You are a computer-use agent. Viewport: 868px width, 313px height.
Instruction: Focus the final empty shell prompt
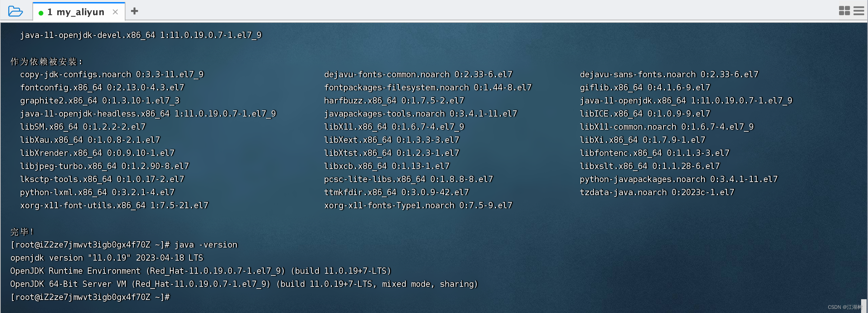[x=90, y=297]
